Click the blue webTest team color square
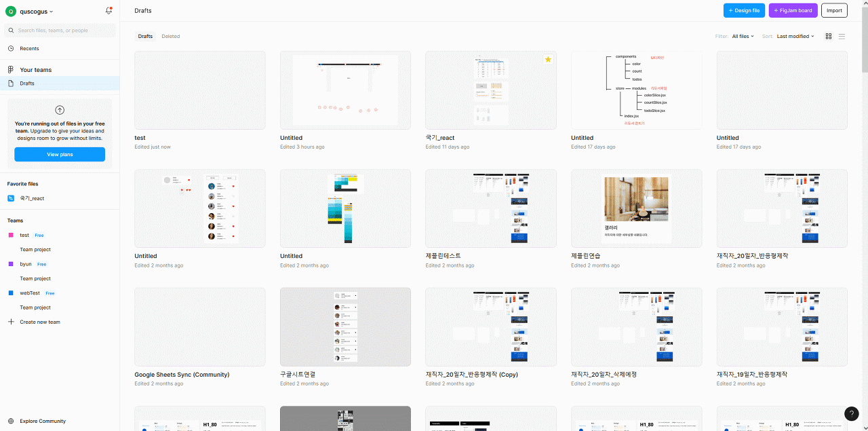This screenshot has width=868, height=431. pyautogui.click(x=10, y=293)
